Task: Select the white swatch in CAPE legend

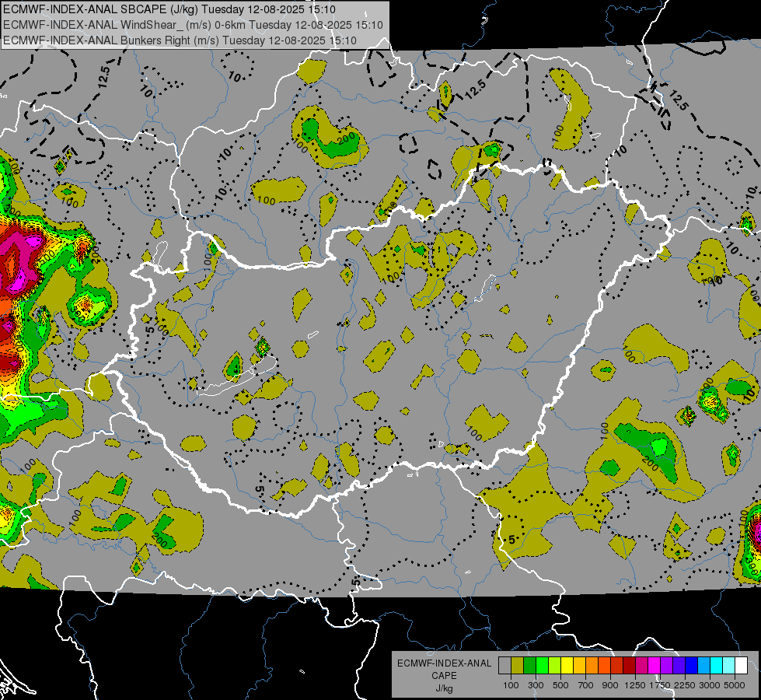Action: (x=742, y=666)
